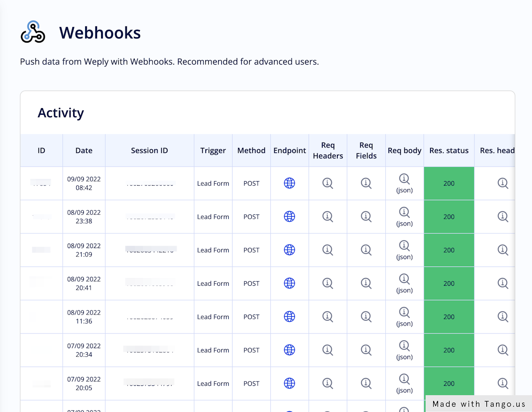Show Req body json for 08/09 2022 11:36 row
This screenshot has width=532, height=412.
point(404,312)
